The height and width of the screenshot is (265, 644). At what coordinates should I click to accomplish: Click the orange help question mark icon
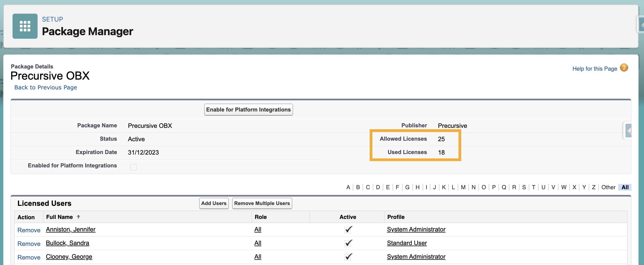pos(624,68)
